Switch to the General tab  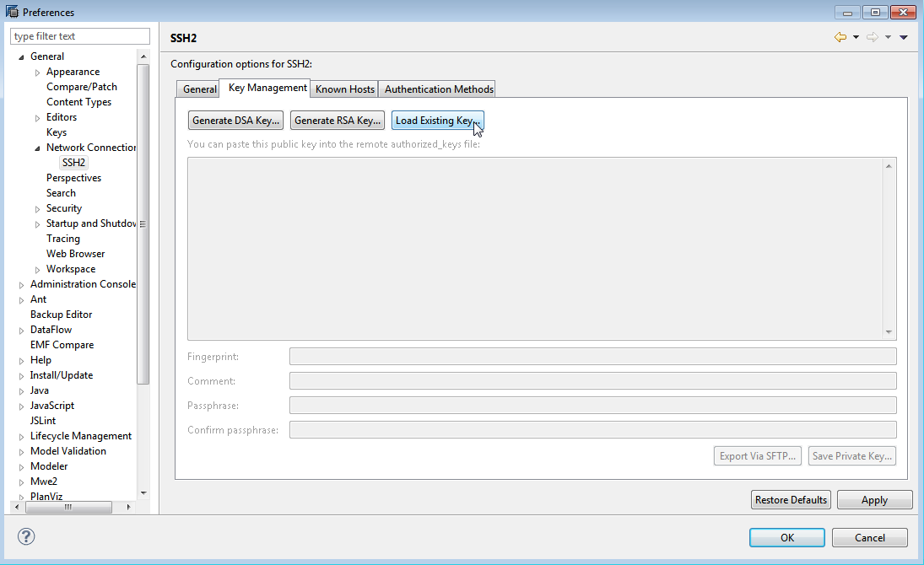coord(199,89)
